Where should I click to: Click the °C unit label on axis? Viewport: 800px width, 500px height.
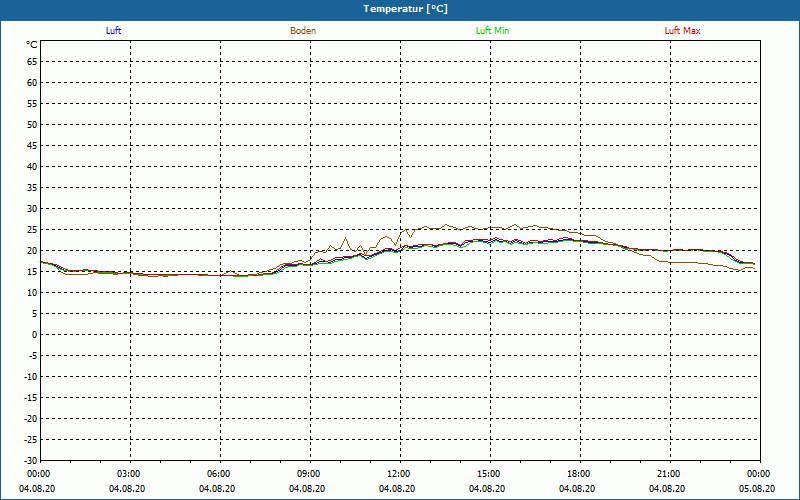click(32, 45)
